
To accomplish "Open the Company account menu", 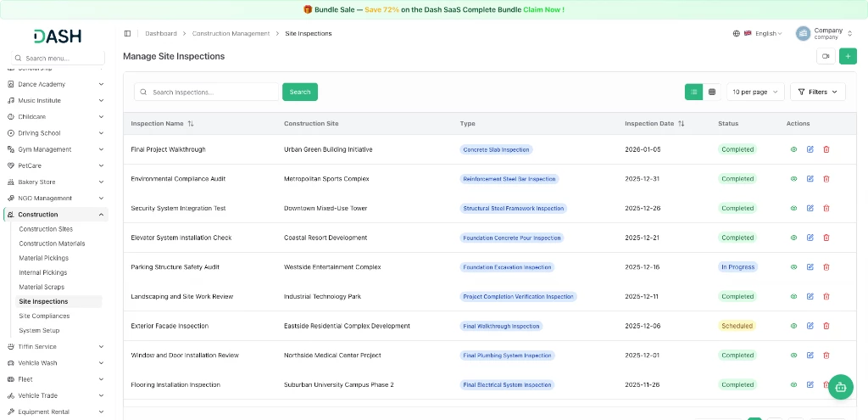I will (x=824, y=33).
